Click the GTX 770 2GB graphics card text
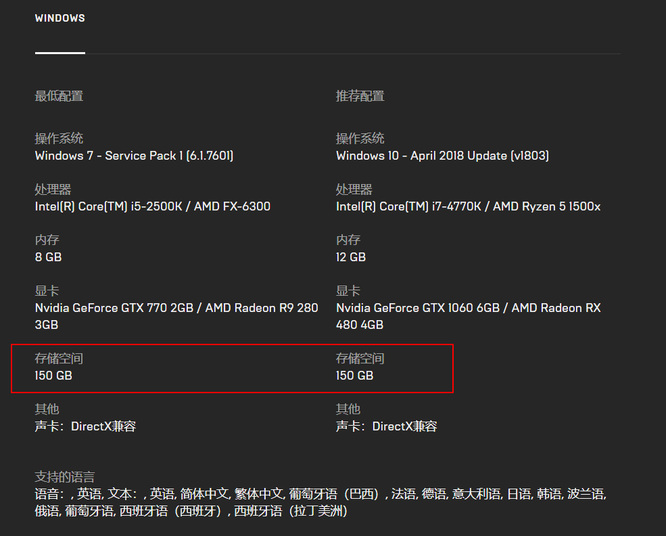Image resolution: width=666 pixels, height=536 pixels. click(x=176, y=308)
